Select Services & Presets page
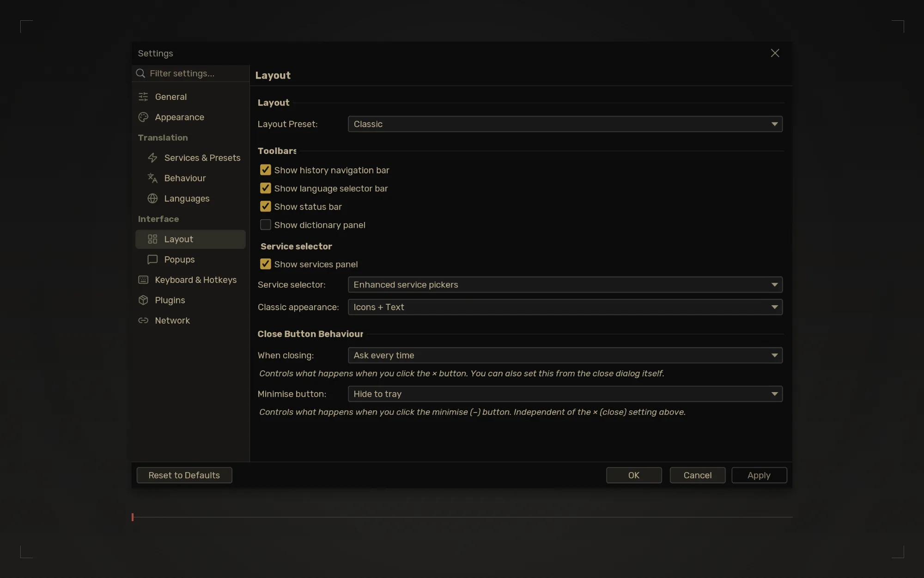Screen dimensions: 924x578 190,158
